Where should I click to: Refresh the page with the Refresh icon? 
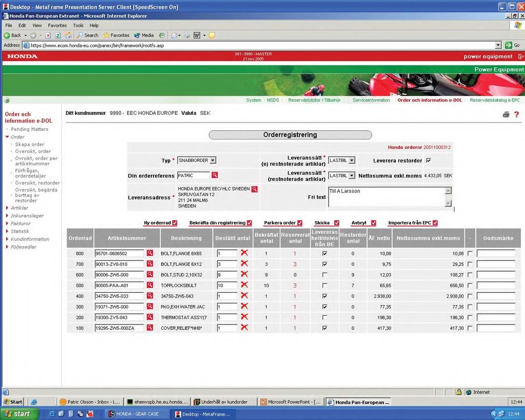point(58,35)
